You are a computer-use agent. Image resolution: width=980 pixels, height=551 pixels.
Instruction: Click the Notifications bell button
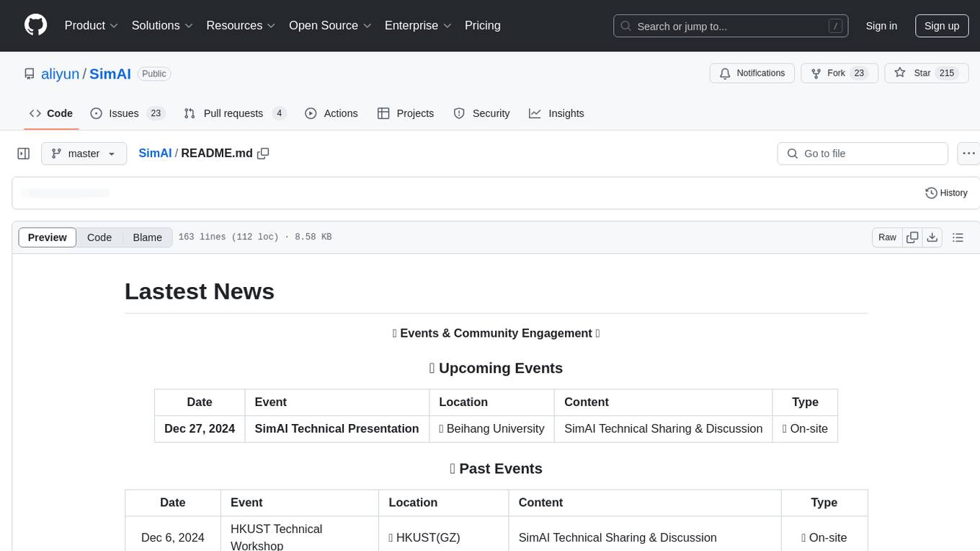pos(752,73)
